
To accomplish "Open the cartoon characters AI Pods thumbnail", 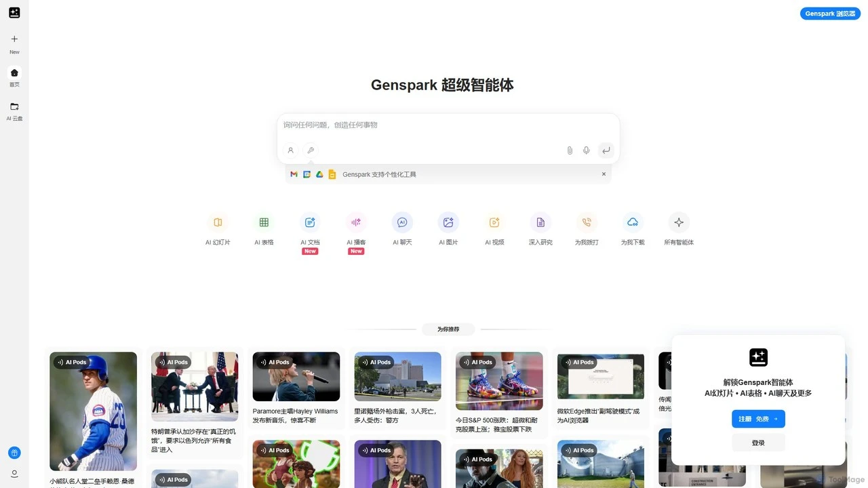I will [x=296, y=464].
